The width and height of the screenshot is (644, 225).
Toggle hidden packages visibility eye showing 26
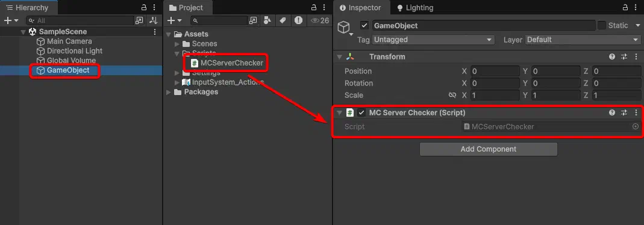point(320,20)
